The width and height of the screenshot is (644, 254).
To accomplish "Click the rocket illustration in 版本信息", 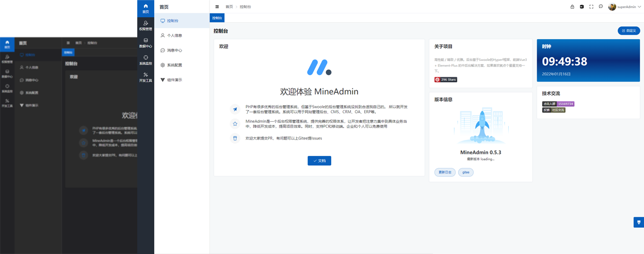I will (481, 126).
